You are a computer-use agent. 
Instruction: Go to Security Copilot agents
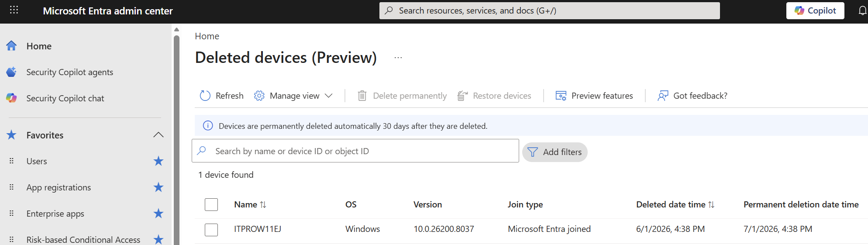click(x=69, y=72)
